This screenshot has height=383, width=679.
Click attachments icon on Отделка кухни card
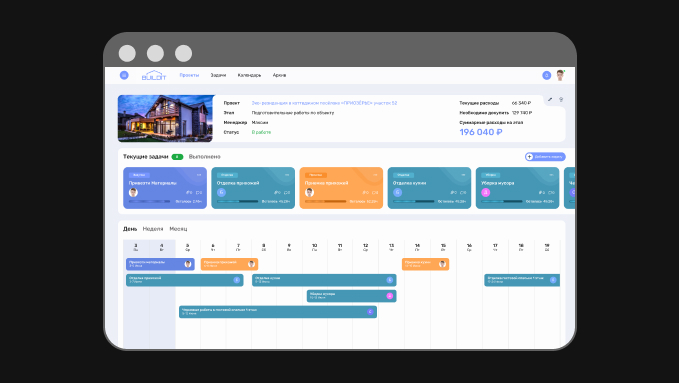[453, 192]
